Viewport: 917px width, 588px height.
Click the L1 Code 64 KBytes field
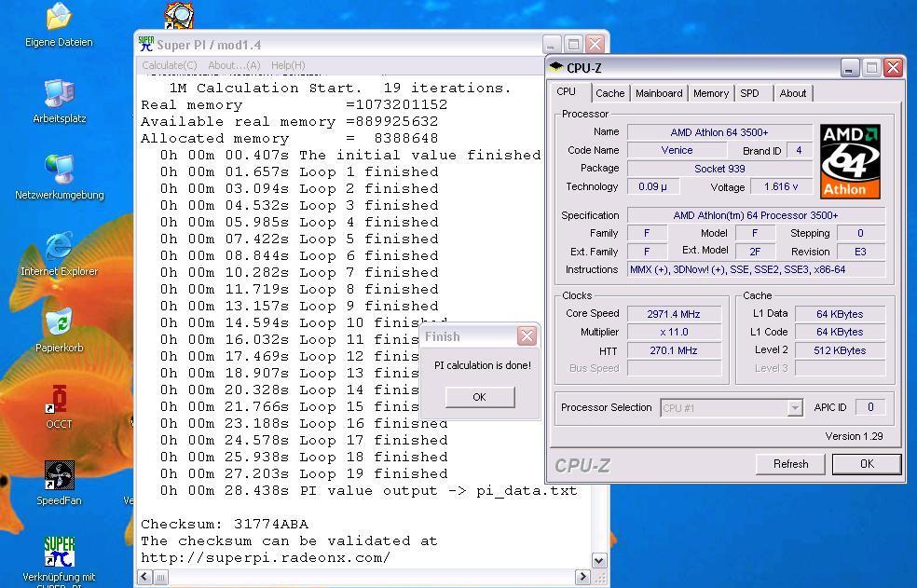(x=840, y=332)
